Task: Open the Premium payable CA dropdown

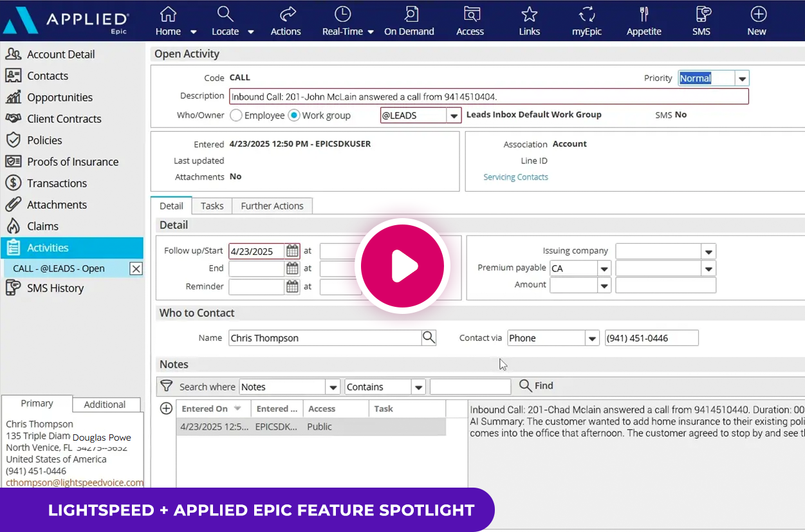Action: (604, 268)
